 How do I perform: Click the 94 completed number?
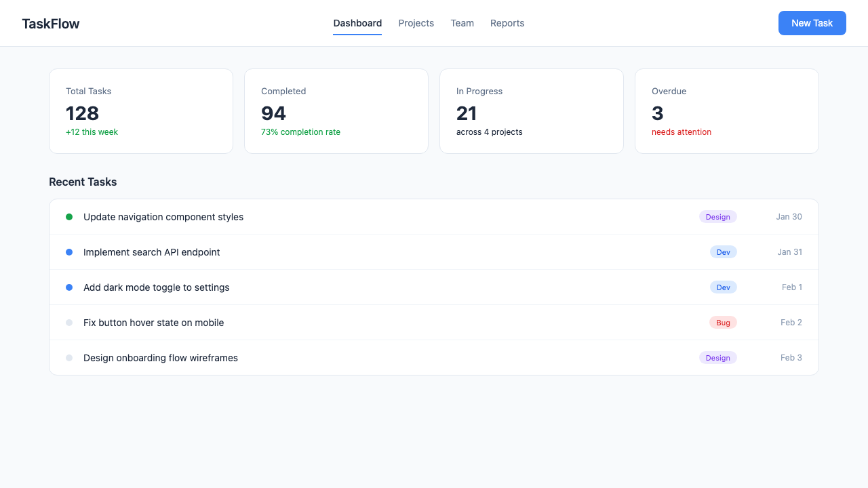pyautogui.click(x=274, y=113)
